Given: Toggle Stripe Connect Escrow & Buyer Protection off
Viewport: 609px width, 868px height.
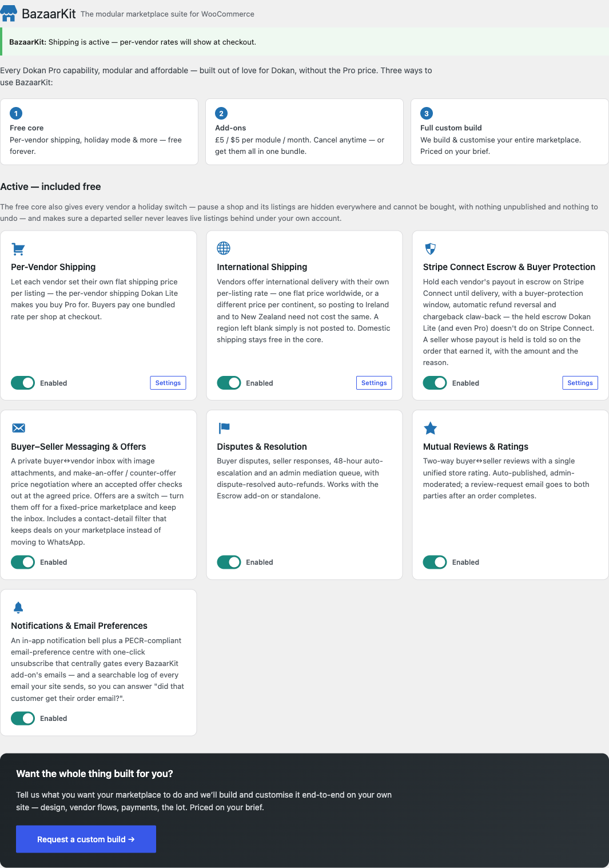Looking at the screenshot, I should pos(435,383).
